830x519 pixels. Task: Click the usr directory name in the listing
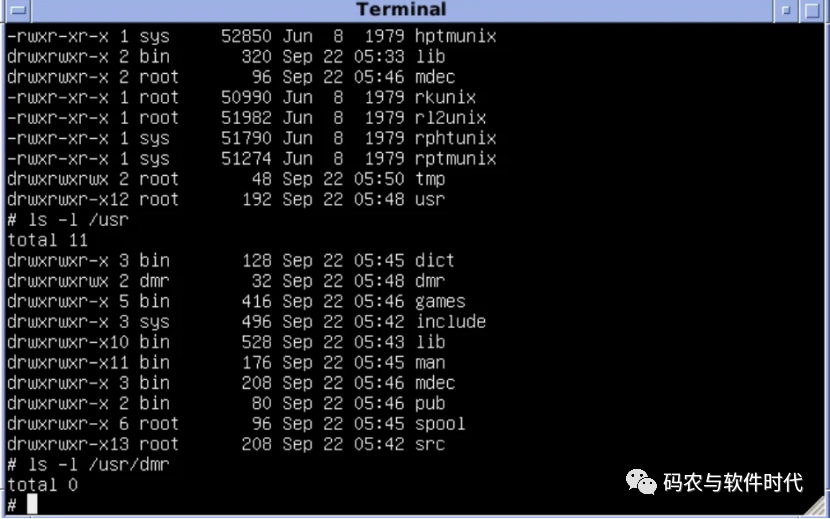430,200
